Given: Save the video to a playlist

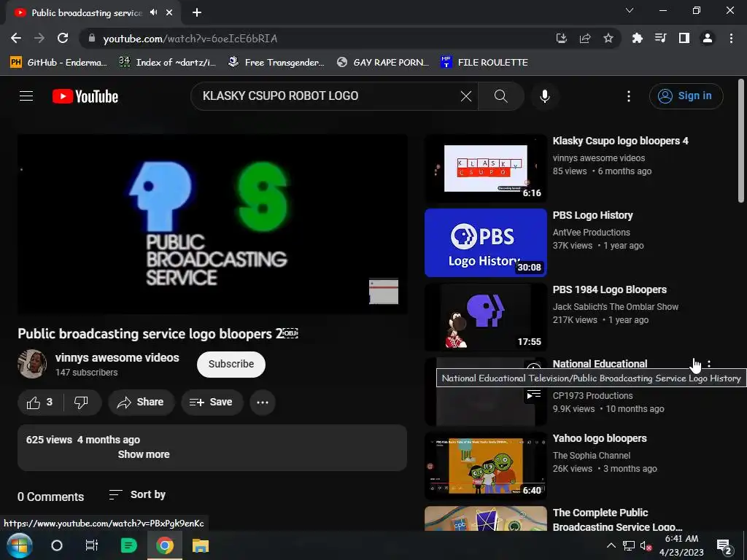Looking at the screenshot, I should tap(211, 402).
